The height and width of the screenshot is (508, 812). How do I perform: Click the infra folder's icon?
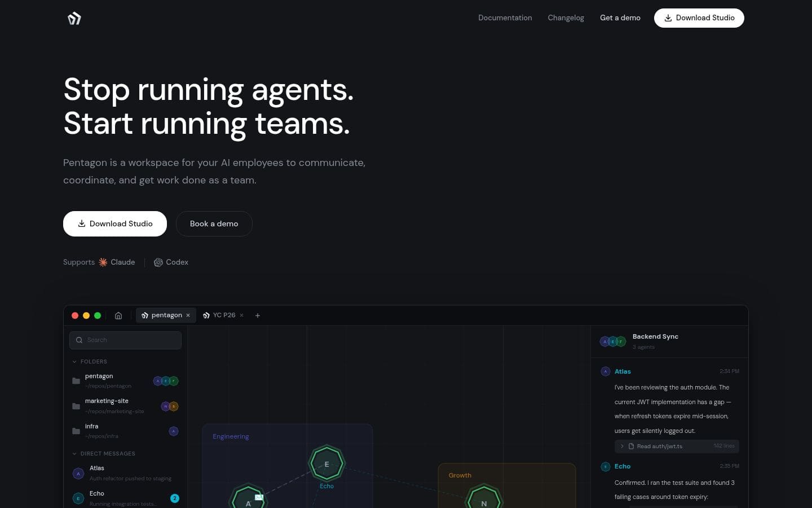point(76,431)
